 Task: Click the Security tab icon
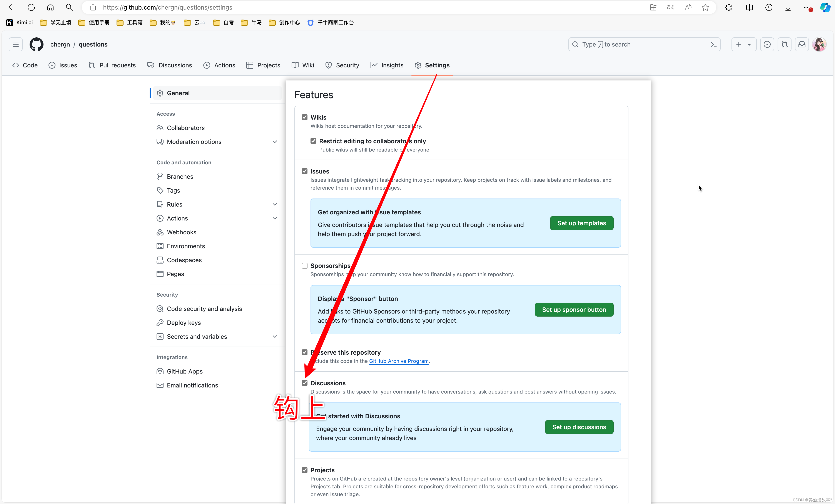pyautogui.click(x=329, y=65)
